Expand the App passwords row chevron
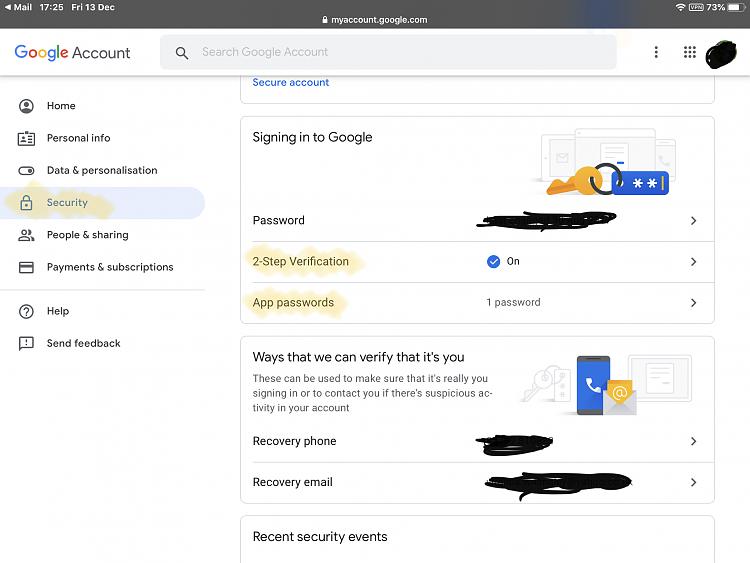Screen dimensions: 750x563 pyautogui.click(x=693, y=303)
